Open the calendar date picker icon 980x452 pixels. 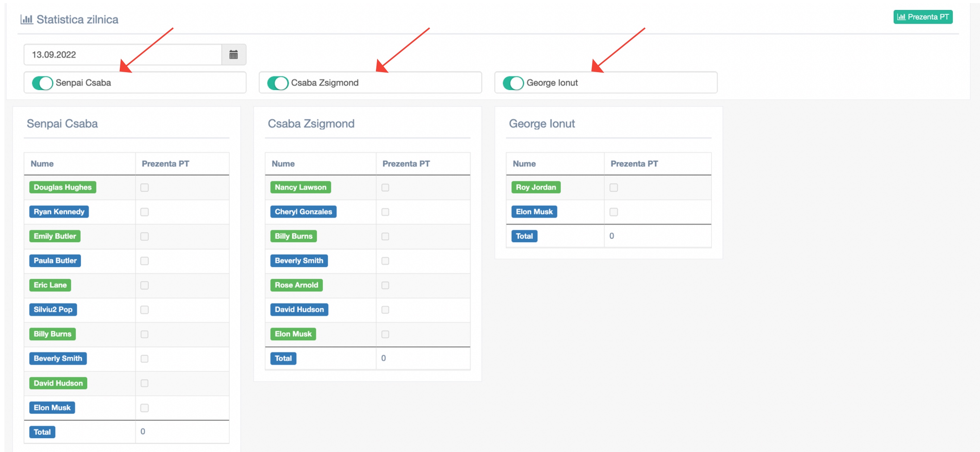[x=233, y=55]
